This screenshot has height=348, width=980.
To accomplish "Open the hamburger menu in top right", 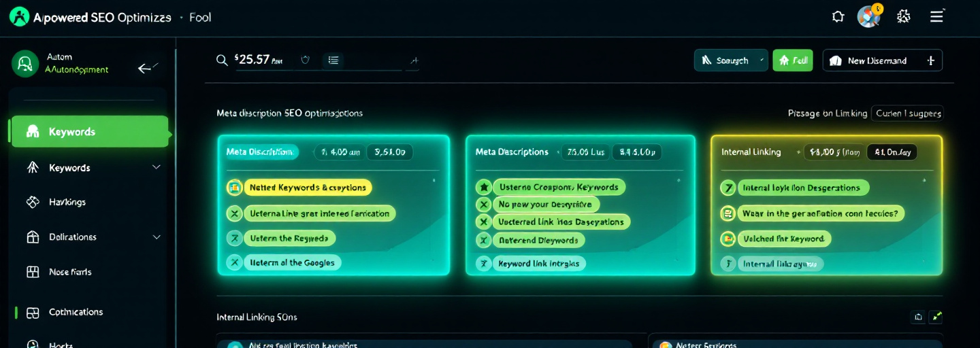I will click(937, 17).
